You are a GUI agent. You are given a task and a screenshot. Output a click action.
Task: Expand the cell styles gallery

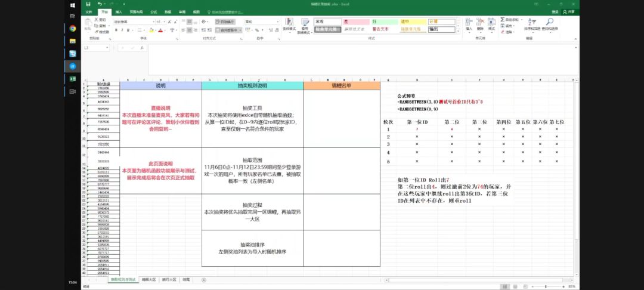click(x=458, y=32)
